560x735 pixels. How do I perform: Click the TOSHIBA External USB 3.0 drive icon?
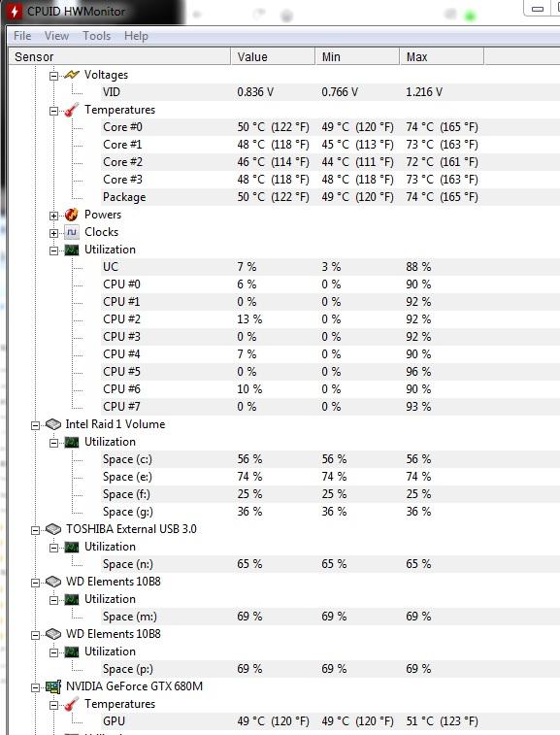[53, 529]
